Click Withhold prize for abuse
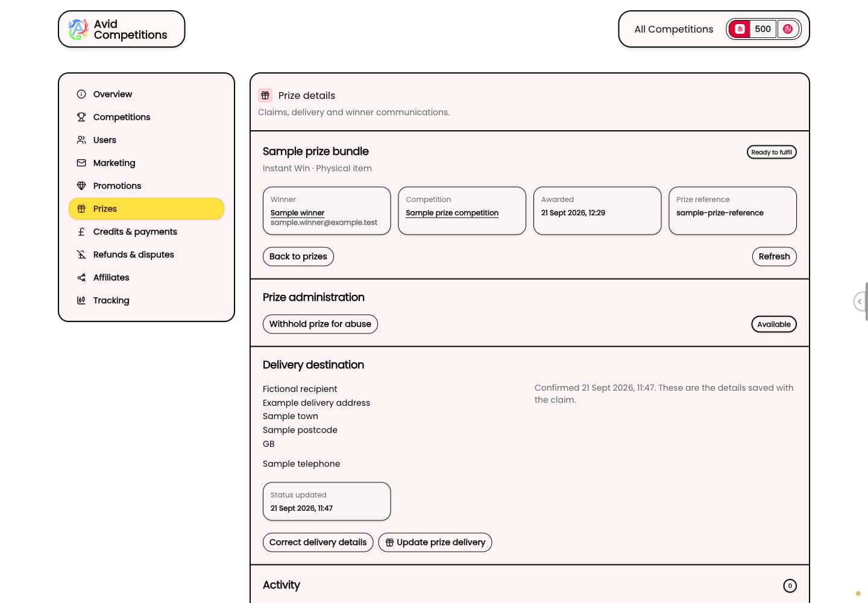 pyautogui.click(x=320, y=324)
